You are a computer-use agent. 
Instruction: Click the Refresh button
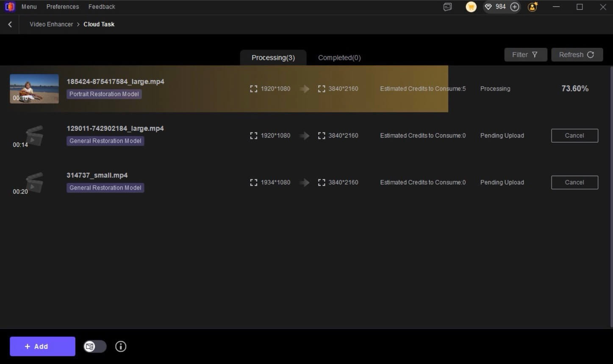(577, 55)
